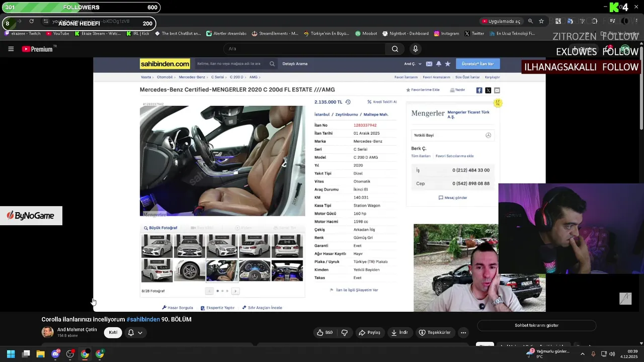Click Kredi Teklifi Al link
644x362 pixels.
(x=382, y=102)
